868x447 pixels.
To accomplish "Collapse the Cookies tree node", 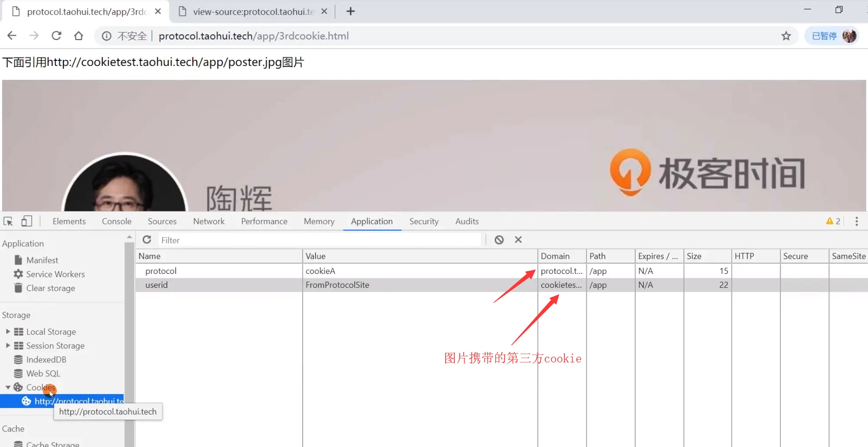I will (8, 387).
